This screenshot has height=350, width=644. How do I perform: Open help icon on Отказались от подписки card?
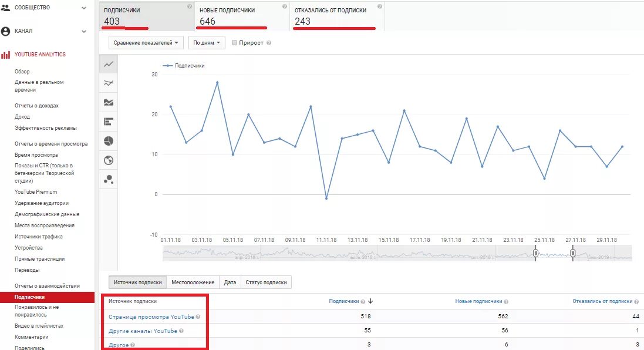click(379, 6)
